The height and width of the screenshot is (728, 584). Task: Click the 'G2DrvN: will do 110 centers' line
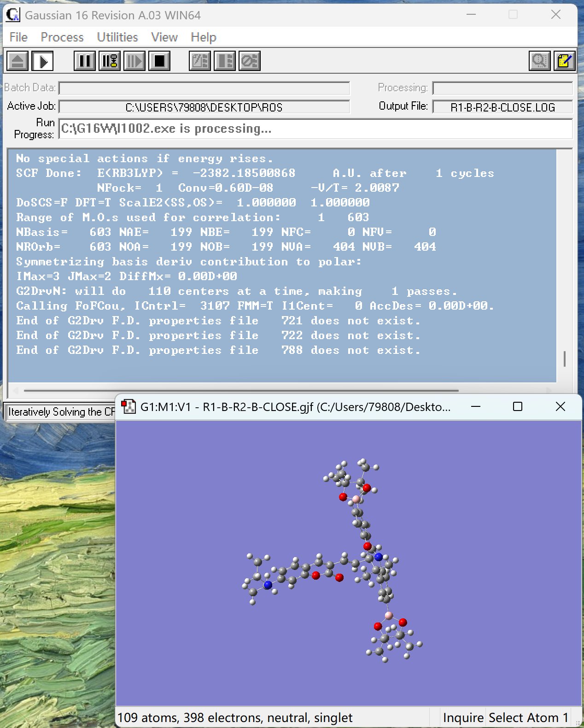(237, 291)
